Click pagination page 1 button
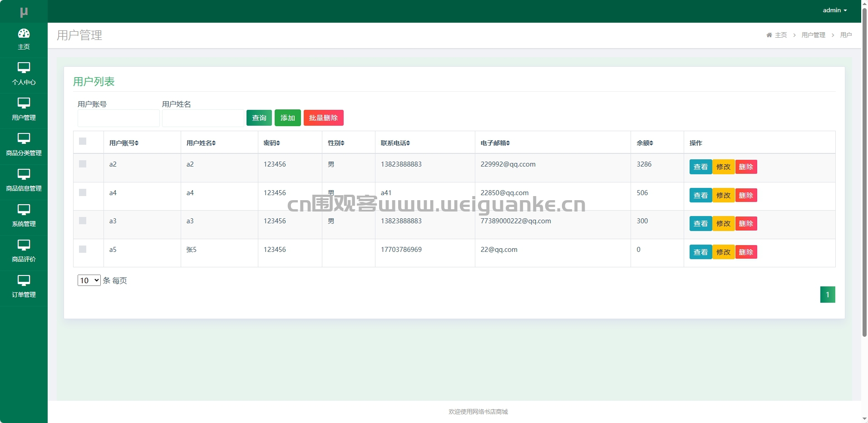Screen dimensions: 868x423 828,295
